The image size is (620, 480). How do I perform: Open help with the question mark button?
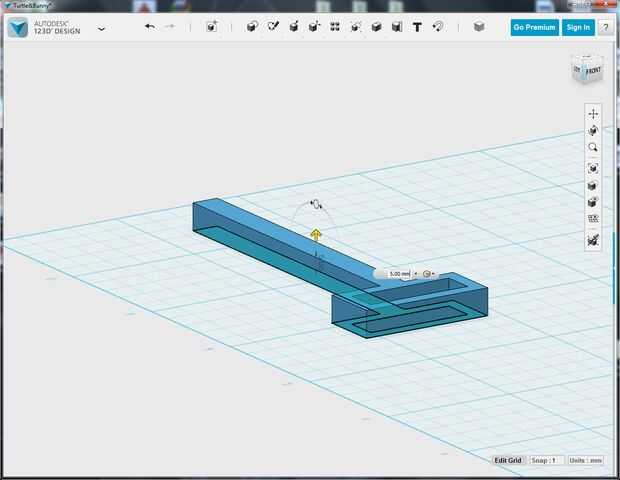[606, 28]
